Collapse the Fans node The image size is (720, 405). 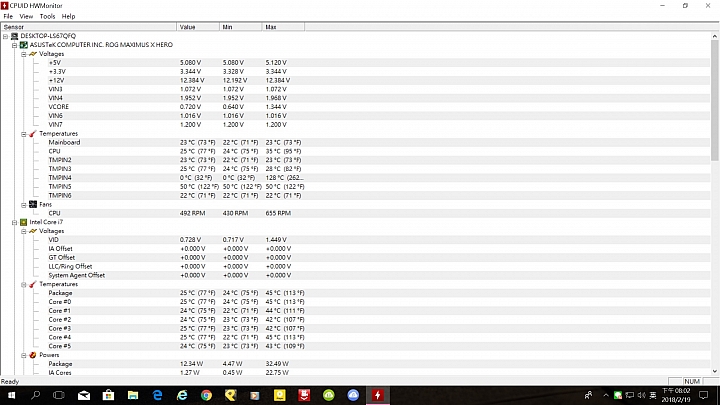(x=23, y=205)
